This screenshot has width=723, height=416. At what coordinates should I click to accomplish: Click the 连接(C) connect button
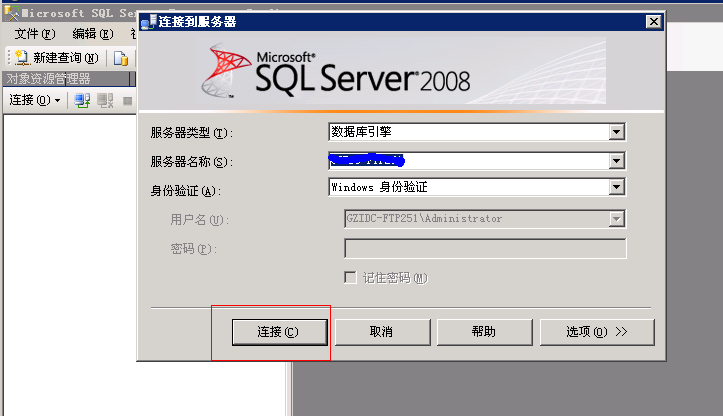pos(279,332)
